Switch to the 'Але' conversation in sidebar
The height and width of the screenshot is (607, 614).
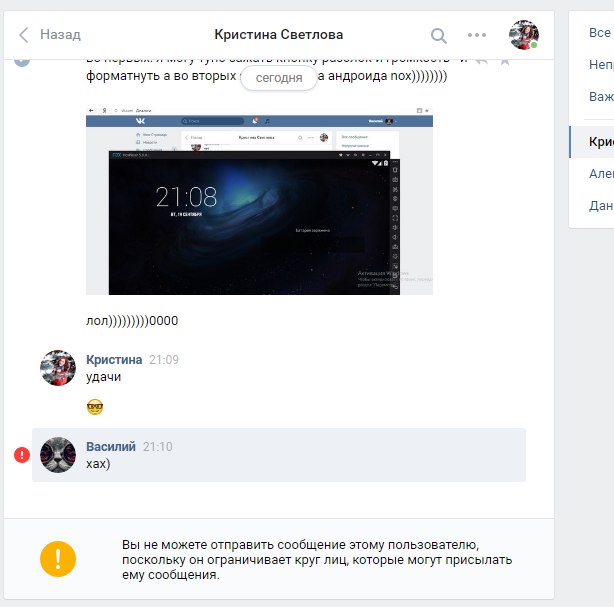click(600, 173)
